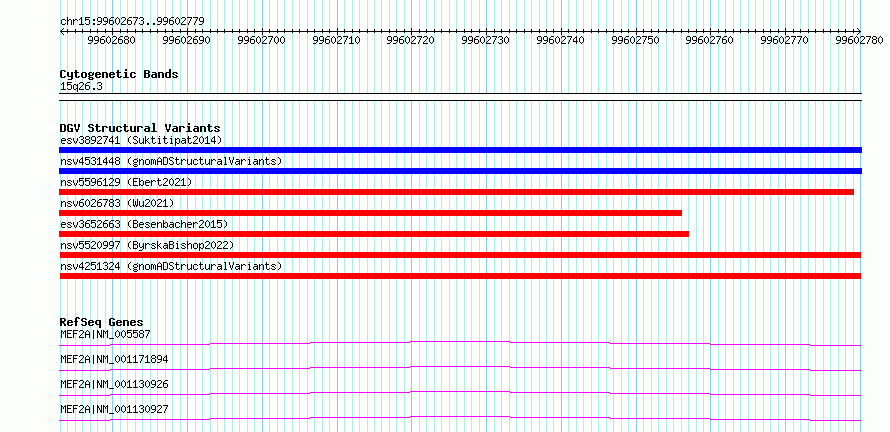Click ruler position 99602690
Screen dimensions: 890x432
pyautogui.click(x=187, y=40)
